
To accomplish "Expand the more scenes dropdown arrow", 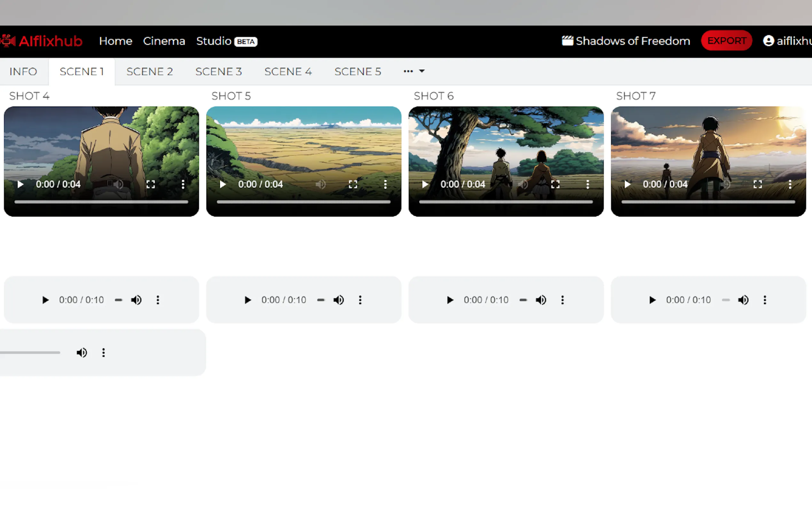I will tap(422, 71).
